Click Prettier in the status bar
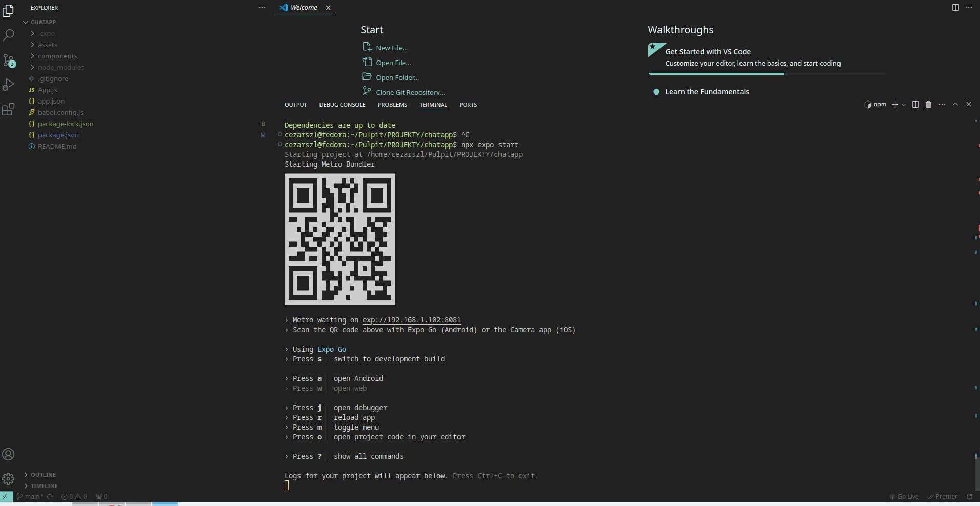Viewport: 980px width, 506px height. (x=942, y=496)
